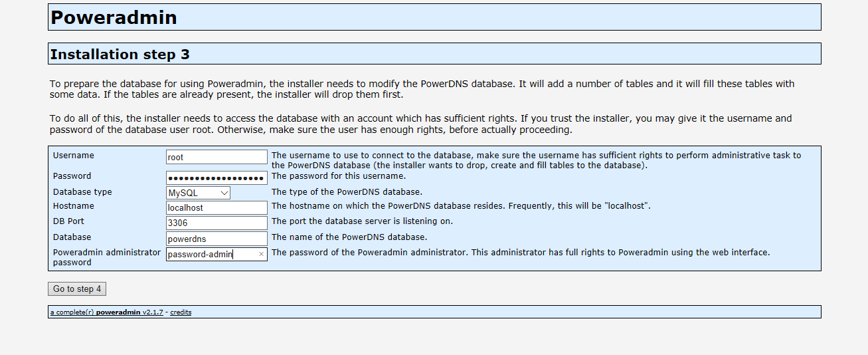Focus the masked Password input field
This screenshot has width=868, height=355.
tap(216, 178)
